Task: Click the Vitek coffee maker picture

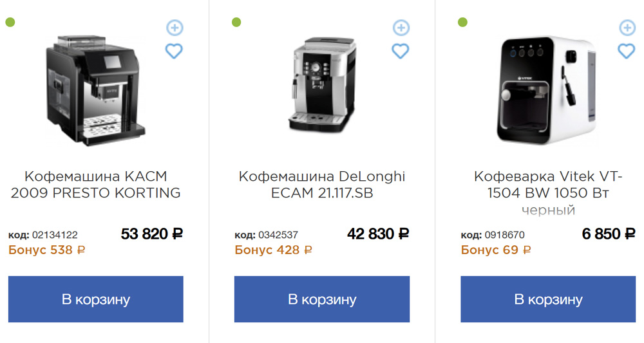Action: tap(546, 88)
